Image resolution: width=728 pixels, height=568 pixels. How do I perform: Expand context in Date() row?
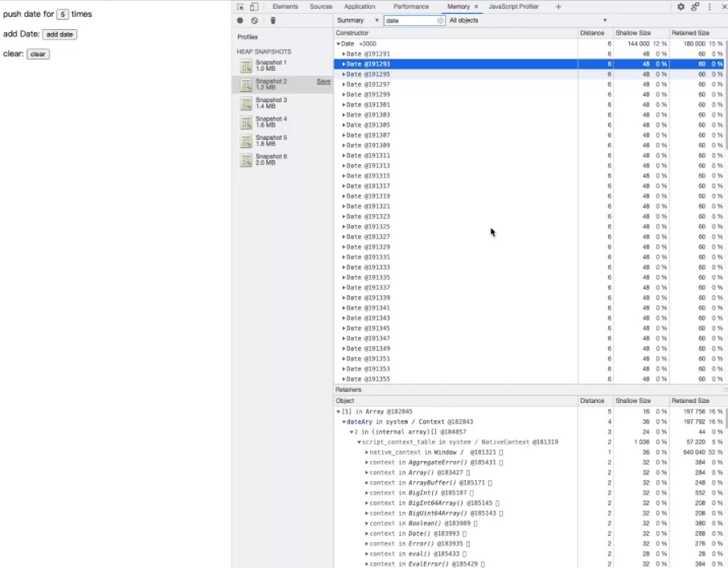point(366,533)
